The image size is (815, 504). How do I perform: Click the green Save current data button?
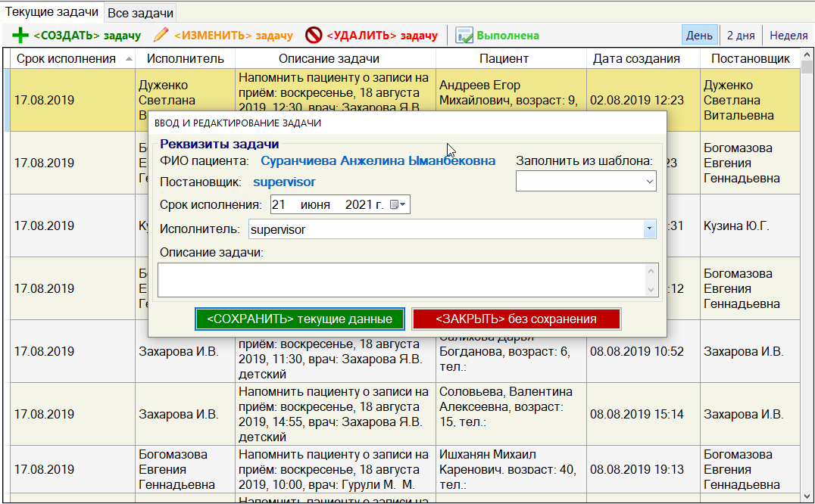coord(299,319)
